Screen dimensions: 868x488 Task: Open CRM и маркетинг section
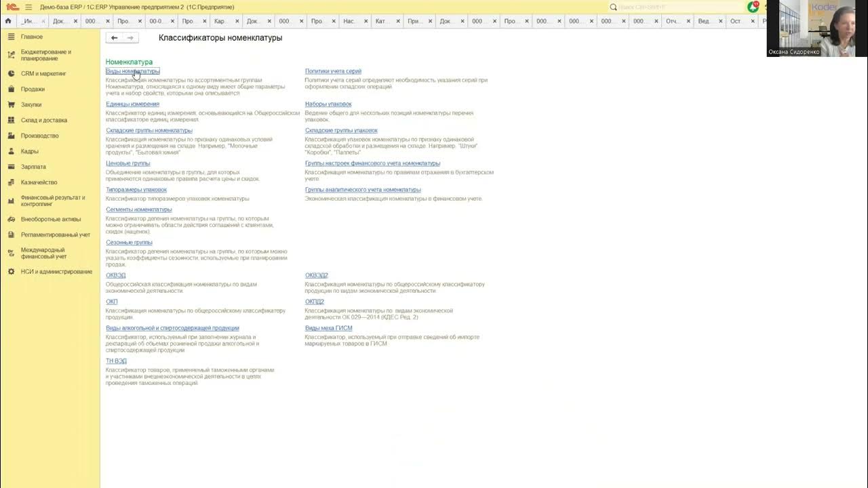tap(43, 73)
